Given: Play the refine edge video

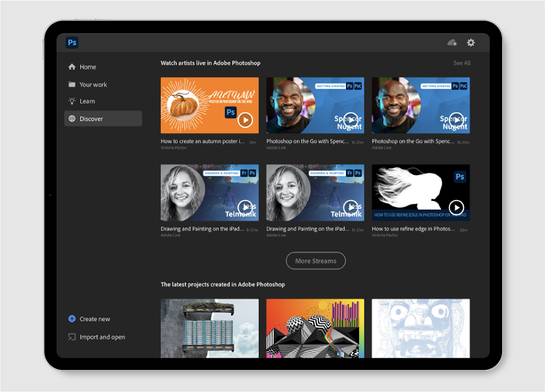Looking at the screenshot, I should [456, 208].
